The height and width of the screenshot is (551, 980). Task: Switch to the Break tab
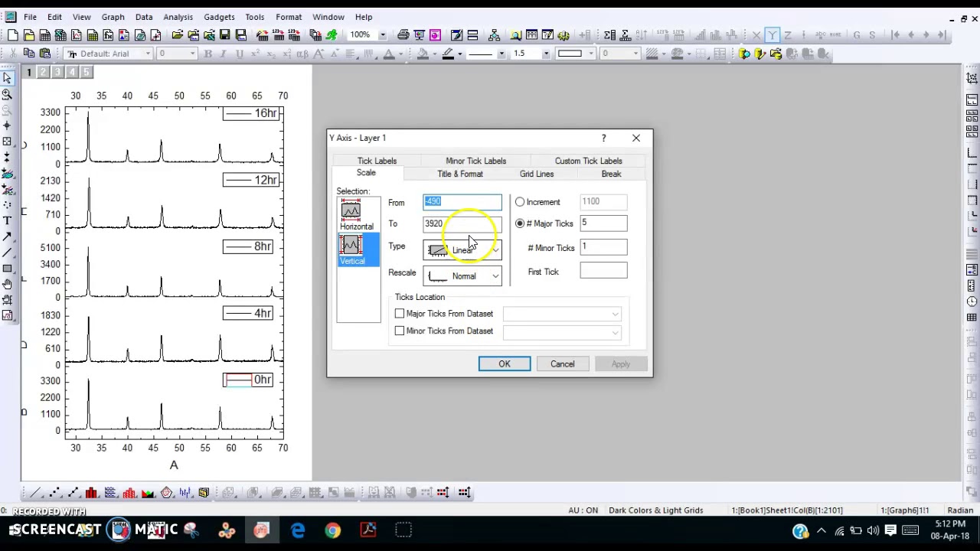(x=611, y=174)
